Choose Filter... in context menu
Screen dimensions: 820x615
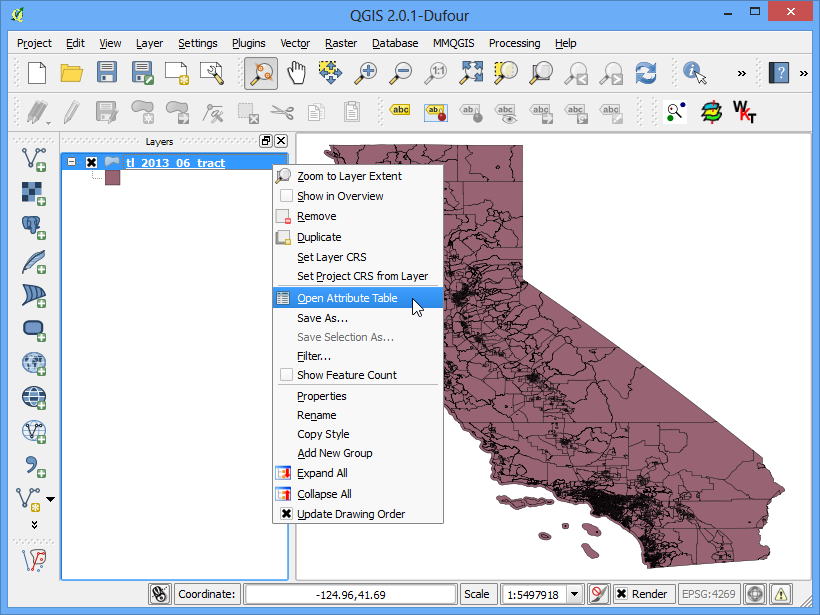pyautogui.click(x=358, y=356)
